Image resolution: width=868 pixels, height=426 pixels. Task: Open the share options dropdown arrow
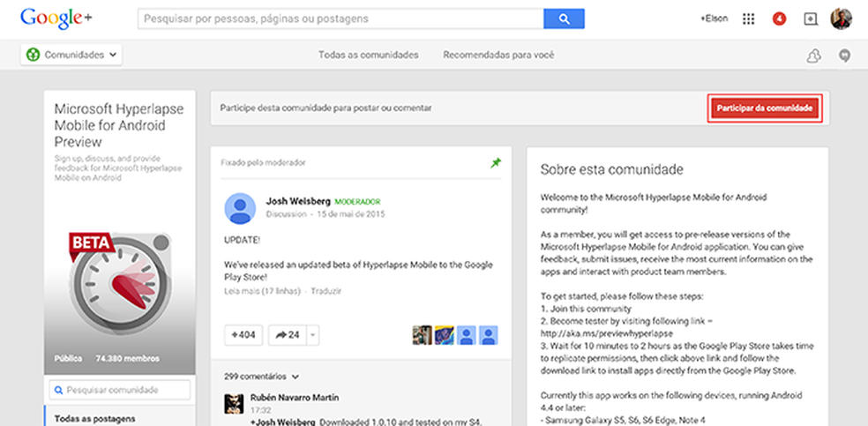point(313,335)
